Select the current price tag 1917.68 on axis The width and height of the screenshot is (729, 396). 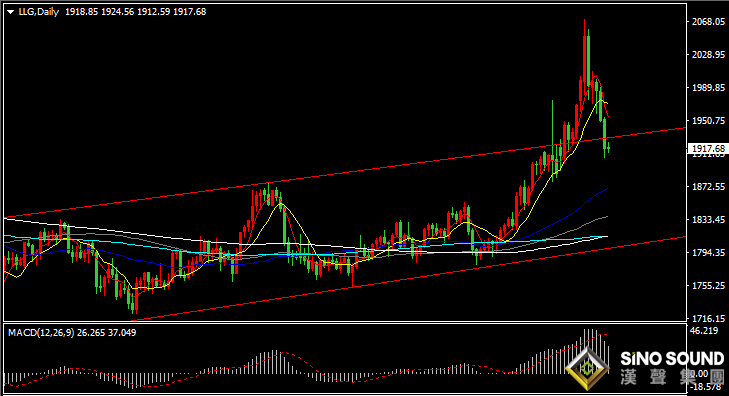click(708, 148)
